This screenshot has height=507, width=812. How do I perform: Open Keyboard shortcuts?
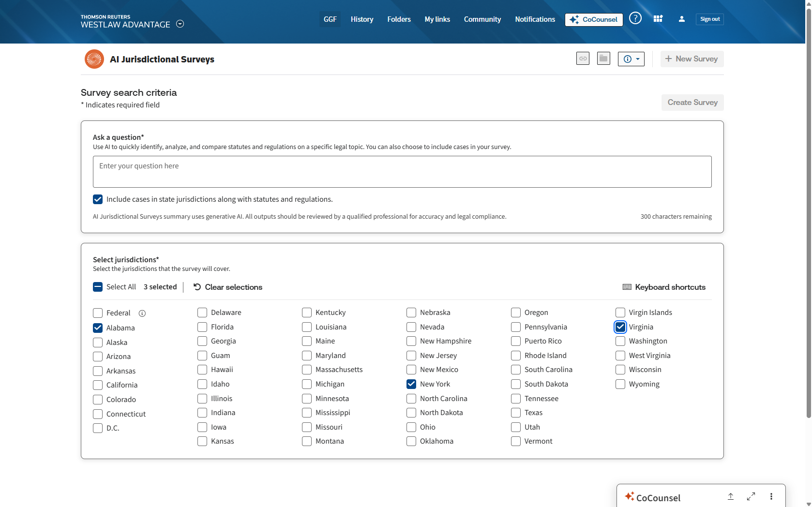tap(664, 287)
